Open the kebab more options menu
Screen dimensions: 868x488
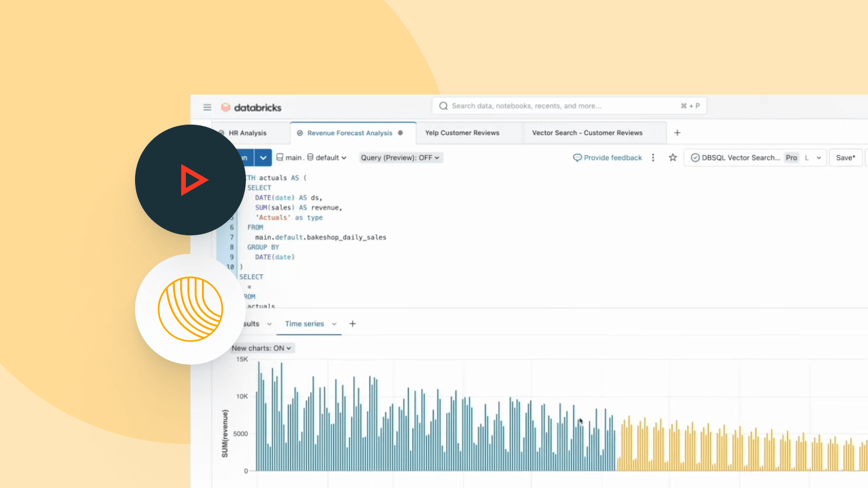pyautogui.click(x=653, y=157)
